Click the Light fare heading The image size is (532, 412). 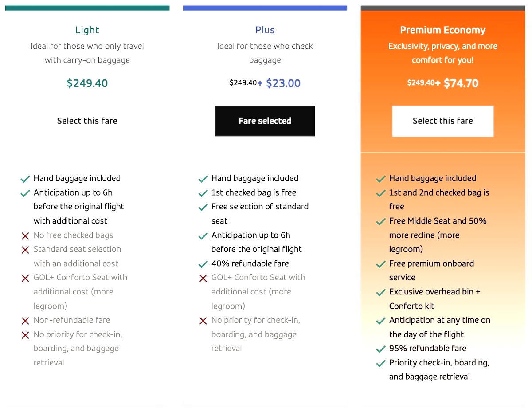coord(87,30)
